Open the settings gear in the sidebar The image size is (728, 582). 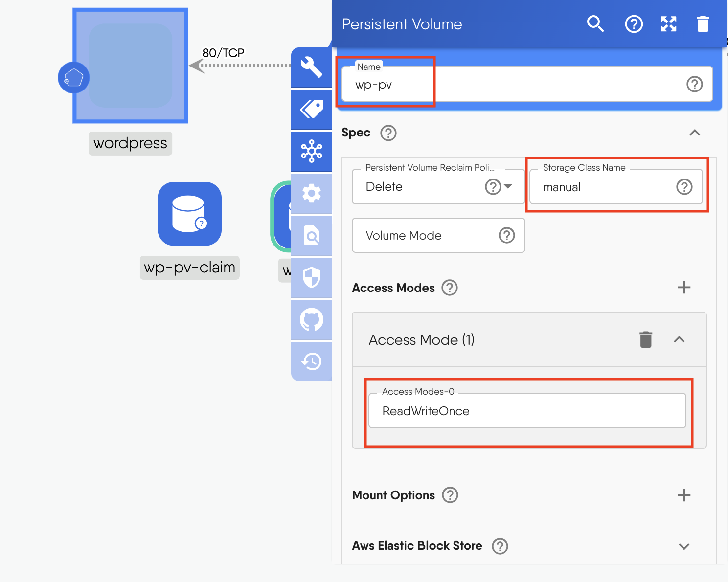312,193
